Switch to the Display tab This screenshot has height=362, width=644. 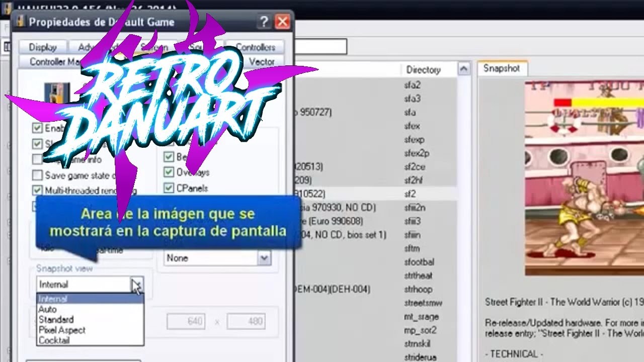click(x=43, y=47)
